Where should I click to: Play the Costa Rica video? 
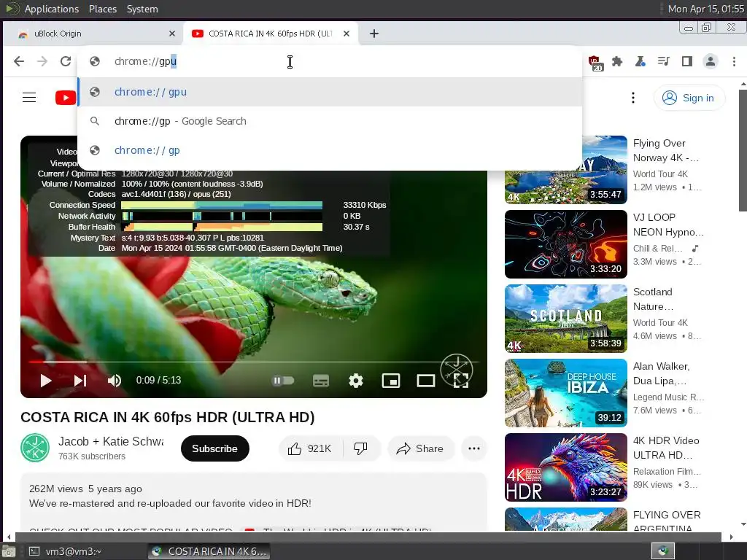(46, 381)
